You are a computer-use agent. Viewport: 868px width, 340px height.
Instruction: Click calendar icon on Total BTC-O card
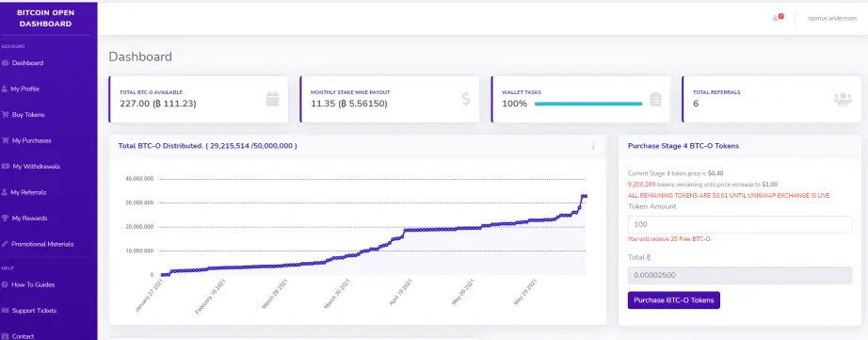tap(272, 99)
